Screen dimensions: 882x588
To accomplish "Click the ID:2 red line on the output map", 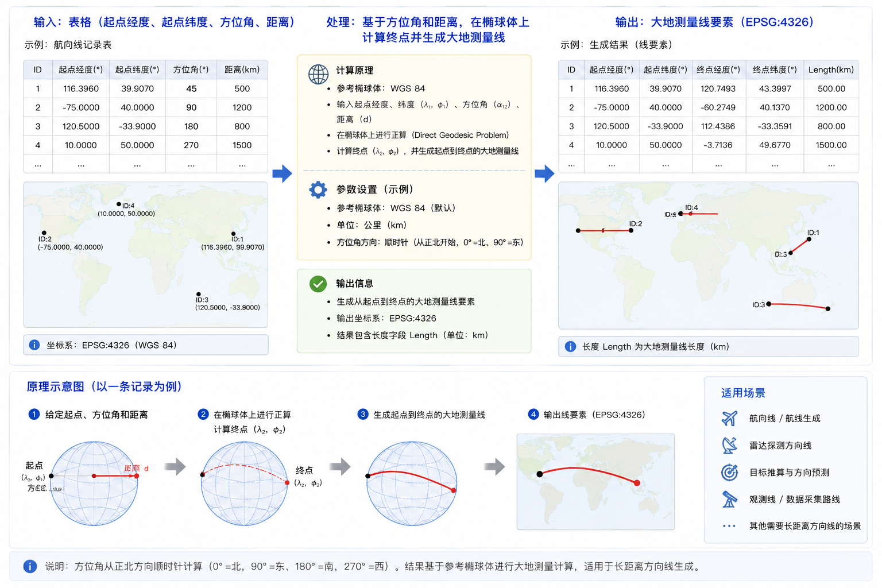I will coord(605,230).
